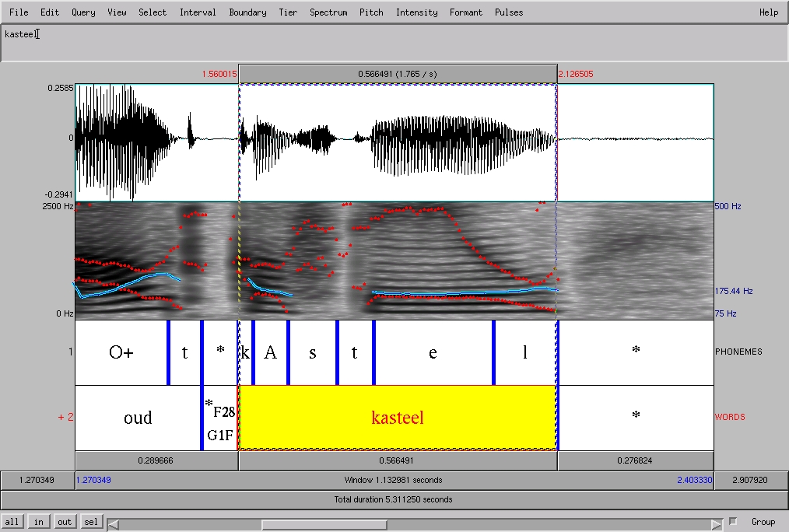This screenshot has height=532, width=789.
Task: Play the 1.270349 part before the window
Action: click(x=37, y=480)
